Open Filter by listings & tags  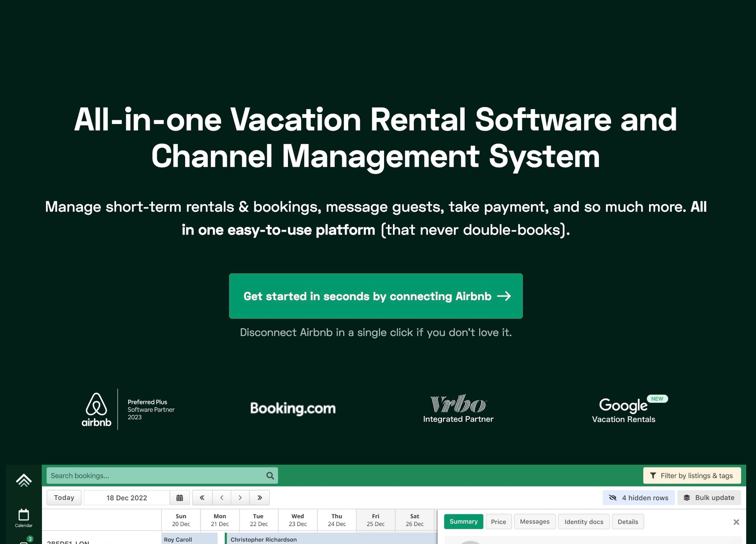692,476
